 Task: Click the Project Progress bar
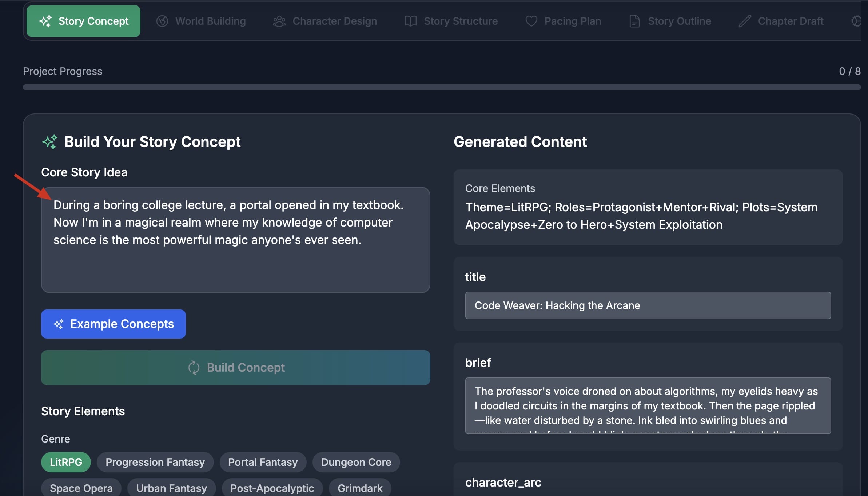click(x=442, y=87)
